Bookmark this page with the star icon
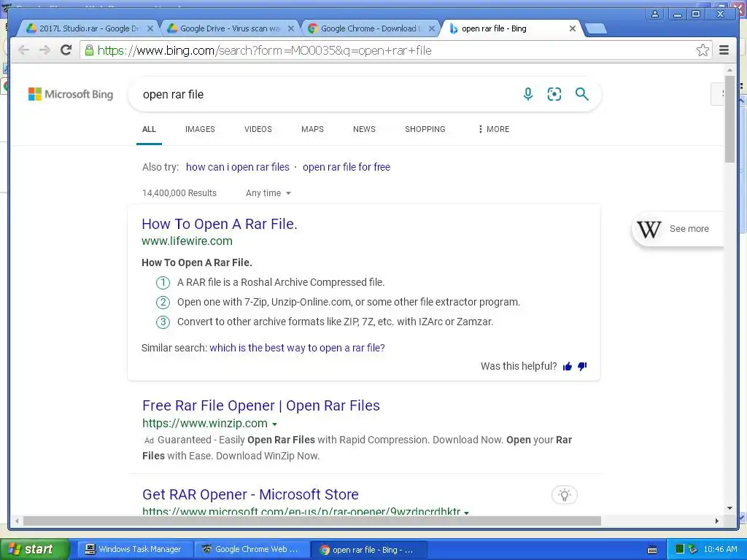Viewport: 747px width, 560px height. (x=703, y=50)
